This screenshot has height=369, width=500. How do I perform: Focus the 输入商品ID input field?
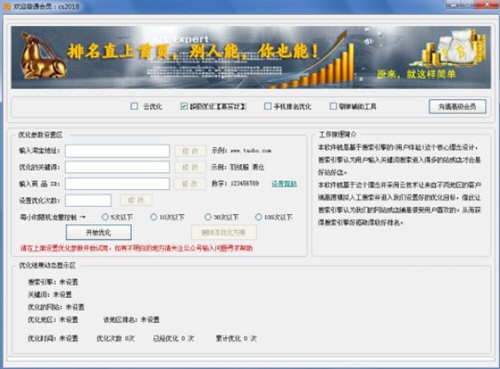pyautogui.click(x=117, y=184)
